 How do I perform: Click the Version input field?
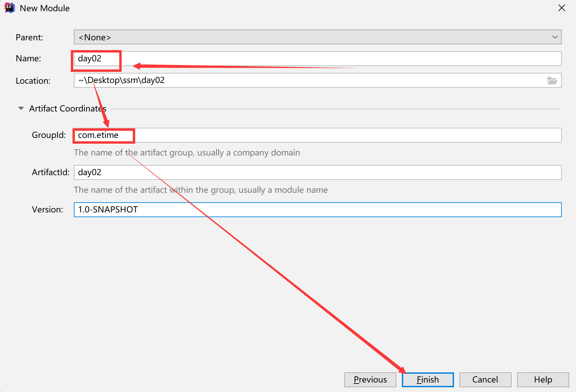317,210
